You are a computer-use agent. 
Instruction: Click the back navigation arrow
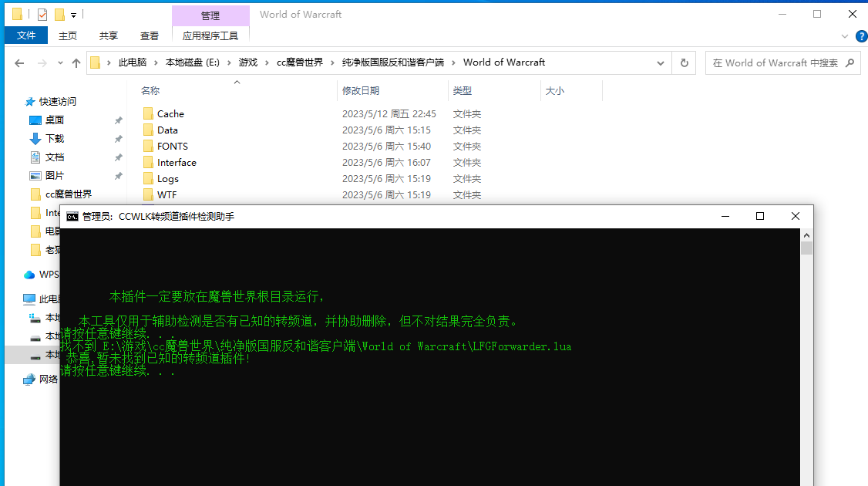[19, 62]
